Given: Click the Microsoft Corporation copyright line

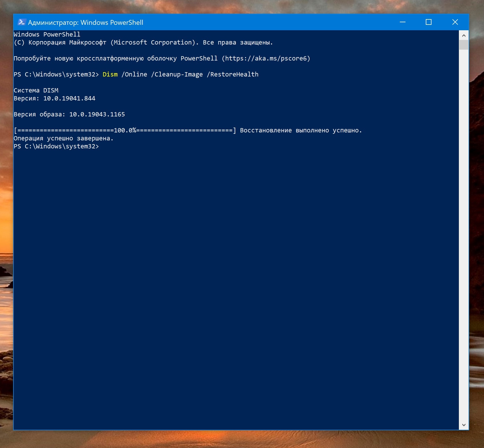Looking at the screenshot, I should point(143,43).
